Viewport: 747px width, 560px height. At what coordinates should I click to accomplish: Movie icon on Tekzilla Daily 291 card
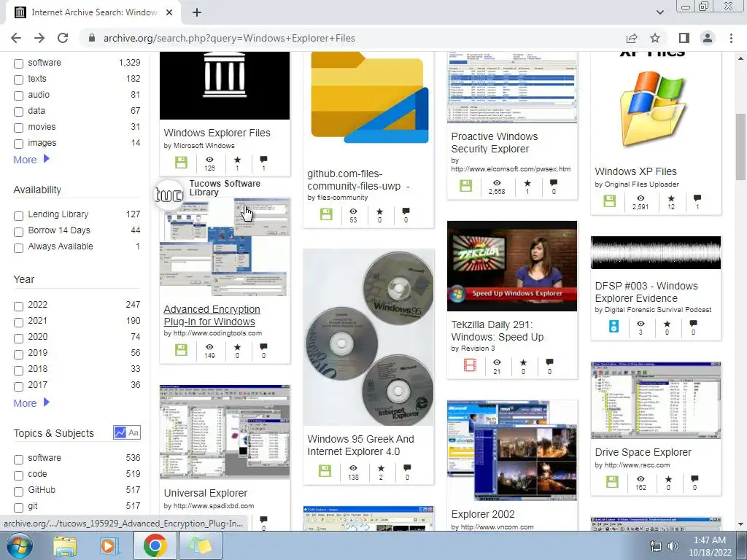(470, 365)
